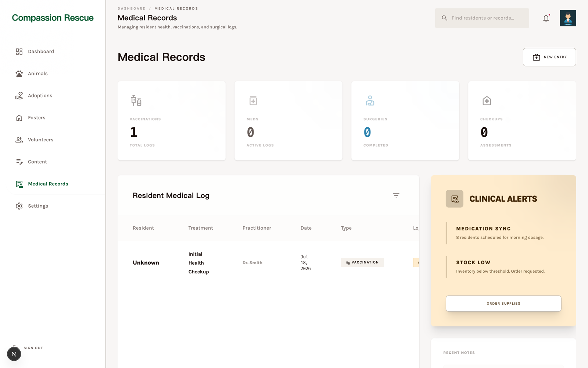This screenshot has width=588, height=368.
Task: Click the Volunteers people icon
Action: click(19, 140)
